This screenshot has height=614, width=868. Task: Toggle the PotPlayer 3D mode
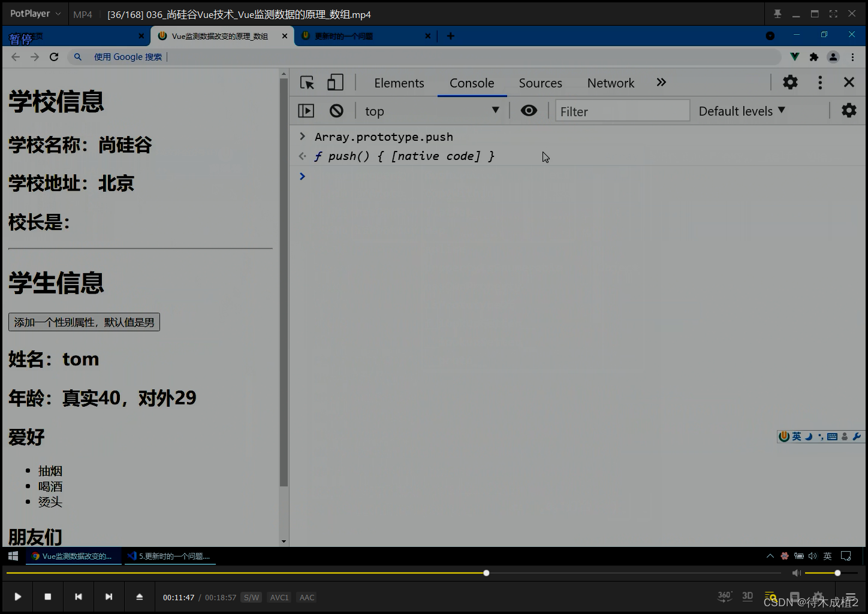[x=748, y=596]
